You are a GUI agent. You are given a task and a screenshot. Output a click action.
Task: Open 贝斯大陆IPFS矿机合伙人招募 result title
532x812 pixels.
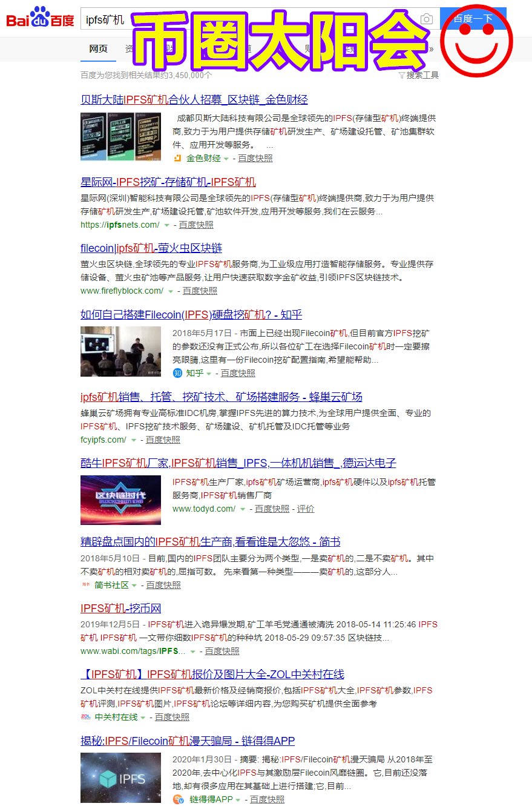click(x=194, y=100)
